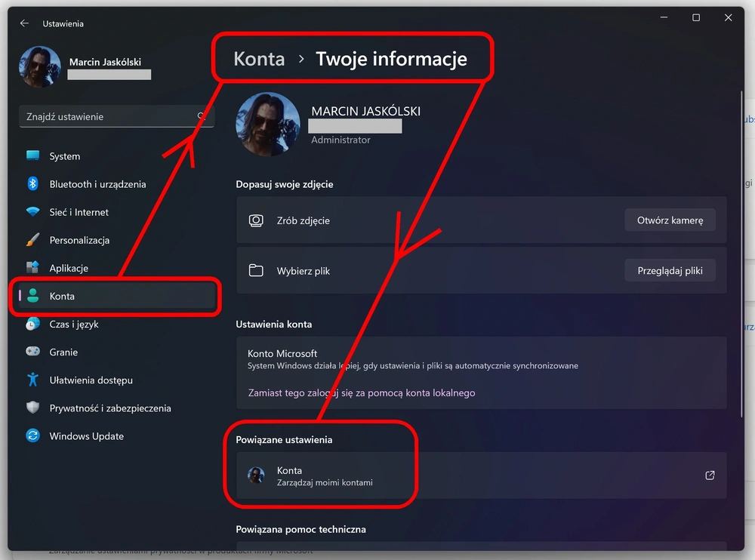
Task: Select the Konta sidebar item
Action: (116, 296)
